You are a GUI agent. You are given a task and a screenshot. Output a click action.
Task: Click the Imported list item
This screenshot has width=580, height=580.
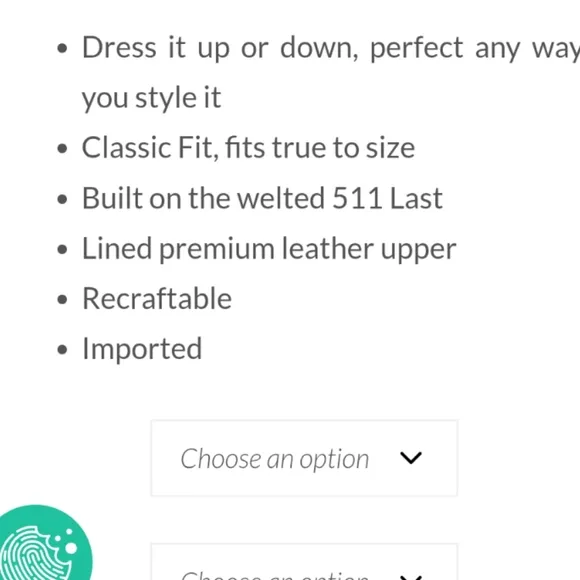tap(142, 349)
